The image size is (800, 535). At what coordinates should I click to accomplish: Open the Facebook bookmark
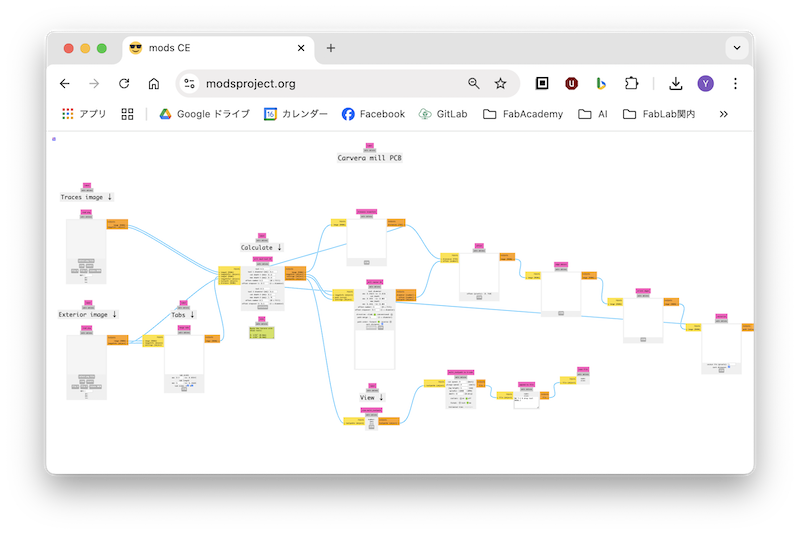[373, 114]
